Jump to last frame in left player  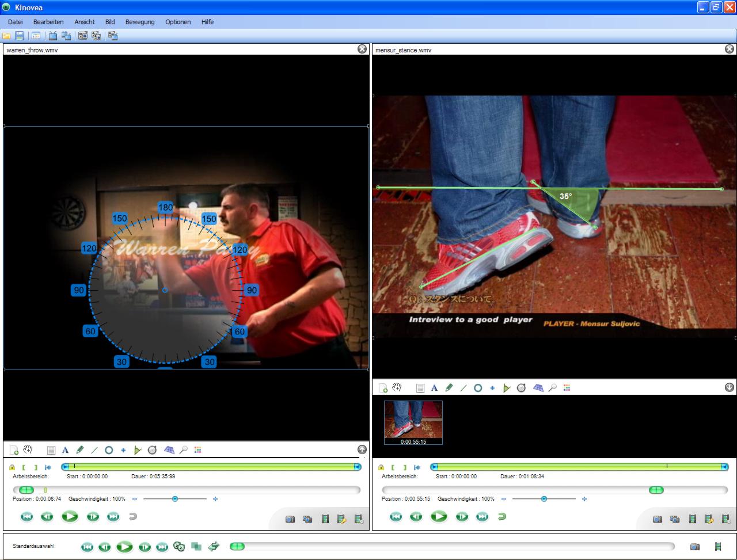coord(113,517)
